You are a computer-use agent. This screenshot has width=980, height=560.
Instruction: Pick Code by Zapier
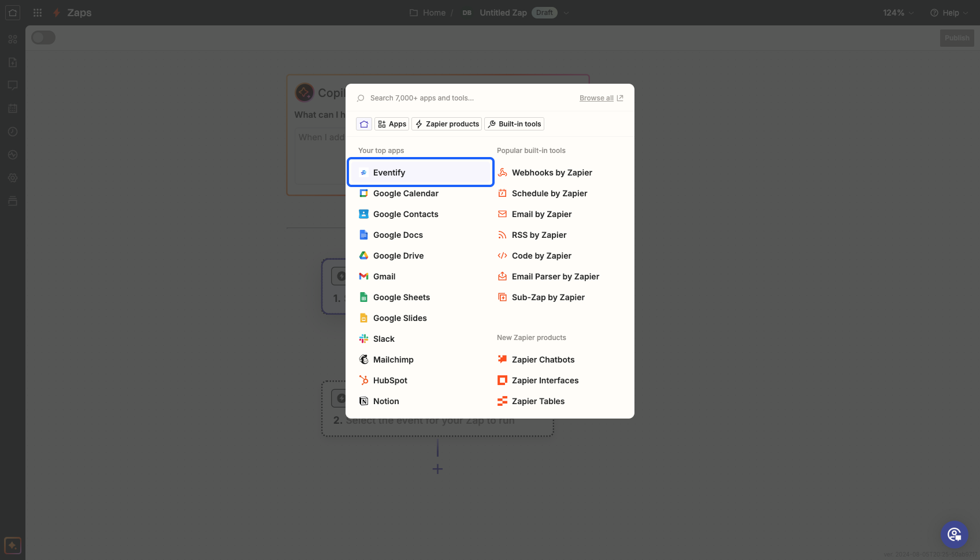pos(559,256)
